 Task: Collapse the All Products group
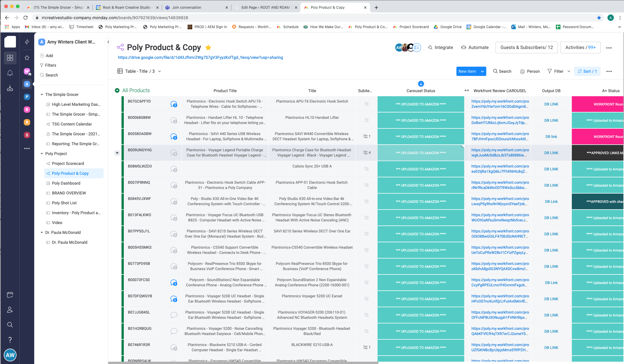pyautogui.click(x=117, y=90)
